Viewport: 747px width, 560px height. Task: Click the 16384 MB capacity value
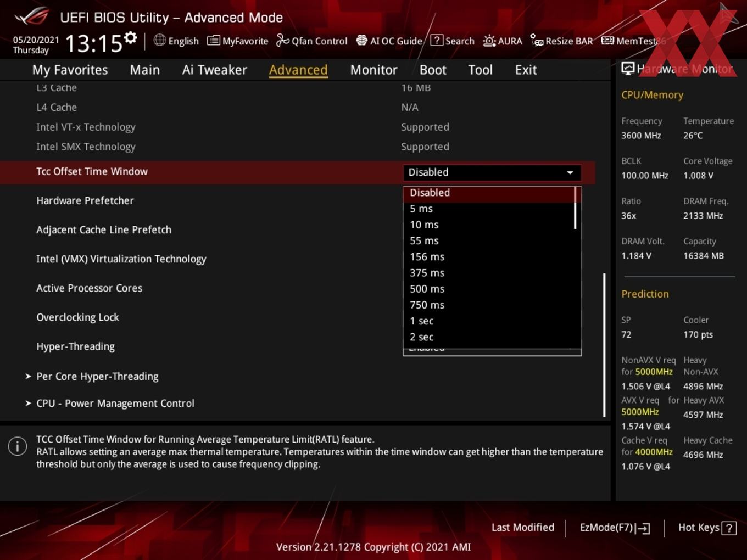click(704, 255)
